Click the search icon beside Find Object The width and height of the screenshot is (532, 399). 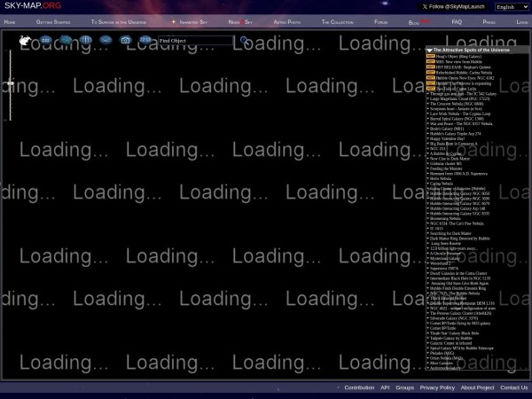click(x=244, y=41)
